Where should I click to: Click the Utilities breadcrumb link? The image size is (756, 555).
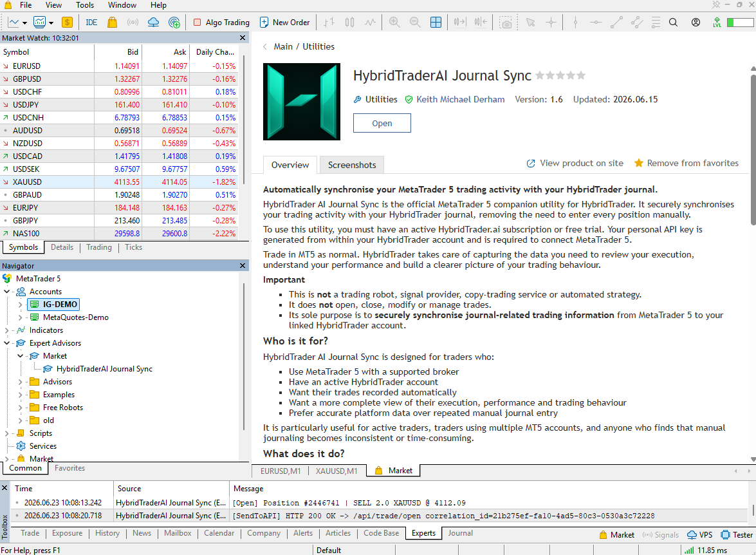[318, 46]
